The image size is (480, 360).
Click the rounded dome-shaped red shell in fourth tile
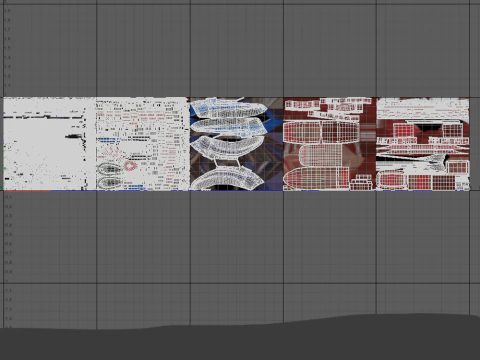pyautogui.click(x=321, y=155)
